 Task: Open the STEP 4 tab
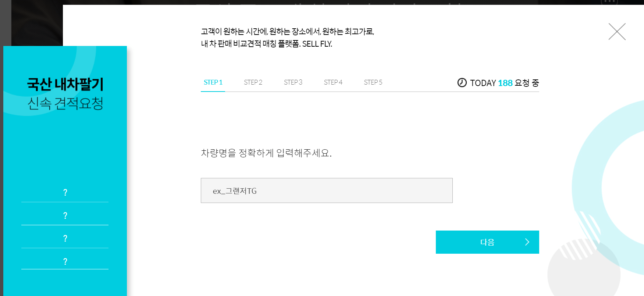[333, 82]
